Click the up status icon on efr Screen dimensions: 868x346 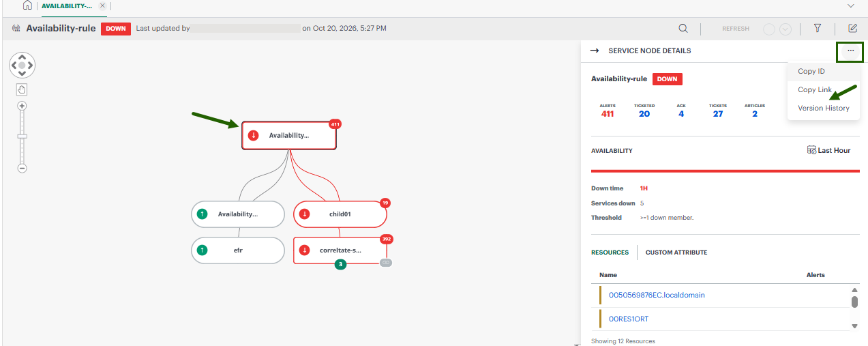tap(202, 250)
